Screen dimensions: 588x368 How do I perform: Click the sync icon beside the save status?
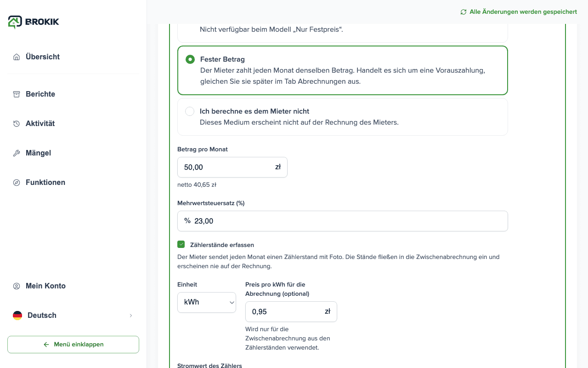coord(464,12)
